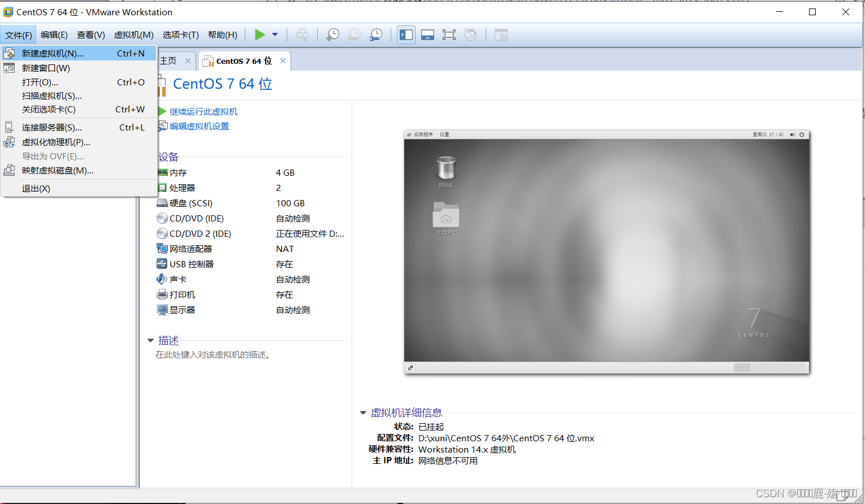
Task: Click 继续运行此虚拟机 link
Action: click(x=204, y=111)
